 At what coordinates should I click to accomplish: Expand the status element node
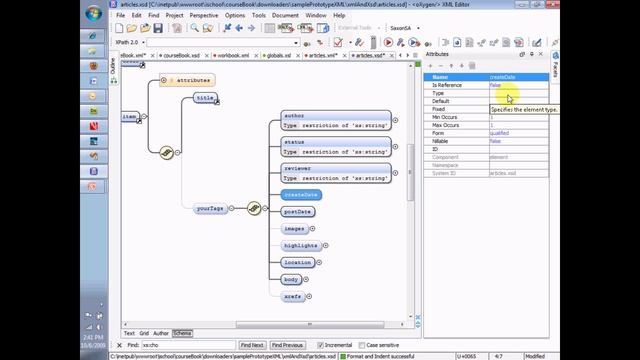coord(395,147)
